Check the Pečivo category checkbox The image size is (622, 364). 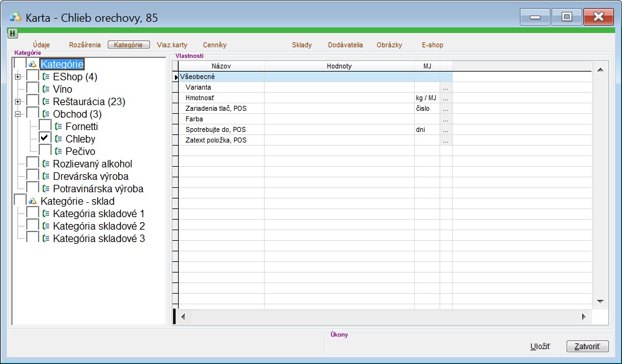(x=45, y=151)
